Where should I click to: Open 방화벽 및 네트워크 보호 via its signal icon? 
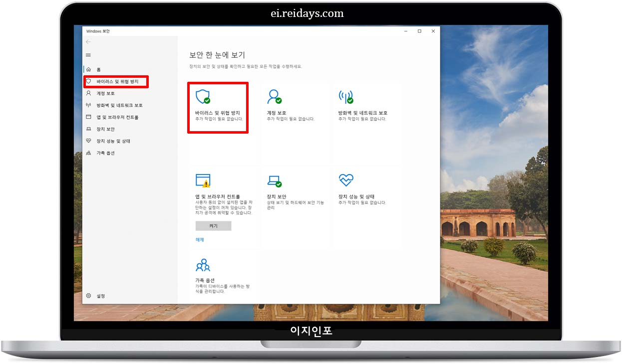(x=345, y=97)
